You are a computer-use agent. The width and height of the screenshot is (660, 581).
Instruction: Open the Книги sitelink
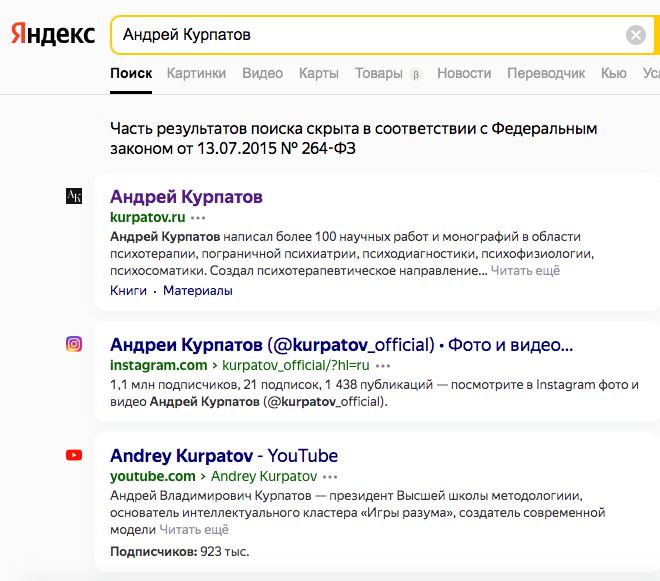click(x=128, y=291)
